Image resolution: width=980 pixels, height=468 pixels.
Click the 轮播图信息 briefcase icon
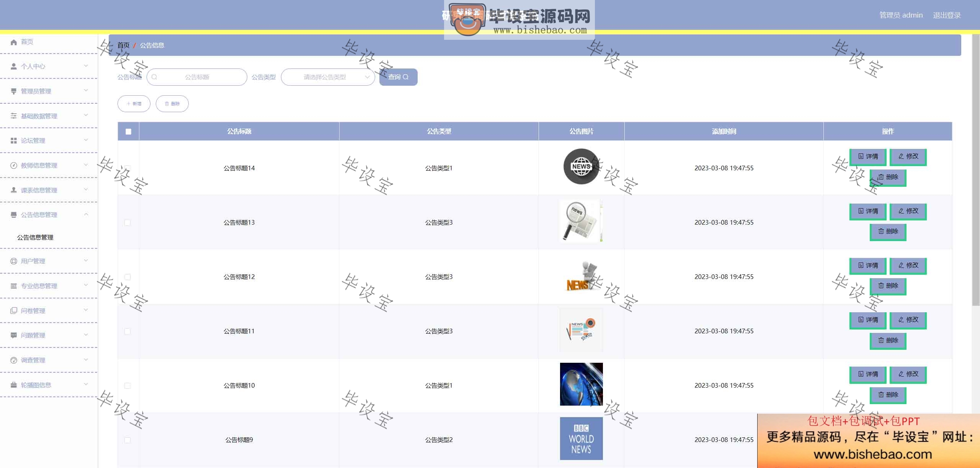coord(14,385)
